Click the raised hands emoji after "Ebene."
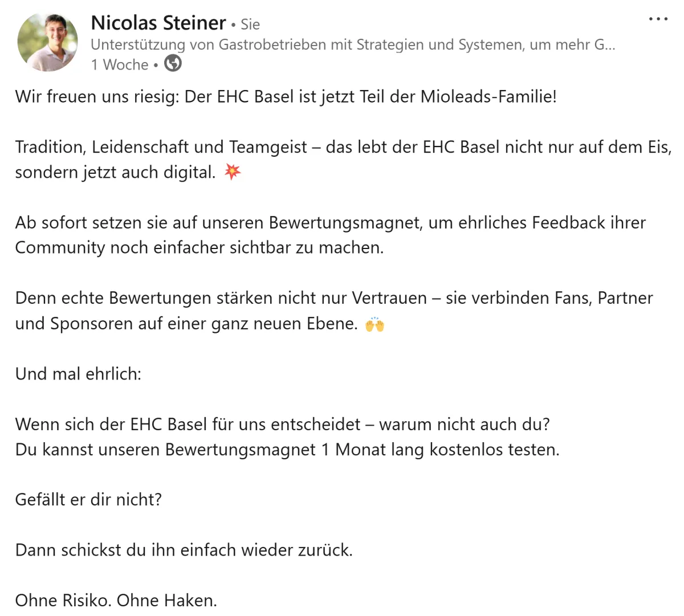The height and width of the screenshot is (616, 684). [374, 324]
